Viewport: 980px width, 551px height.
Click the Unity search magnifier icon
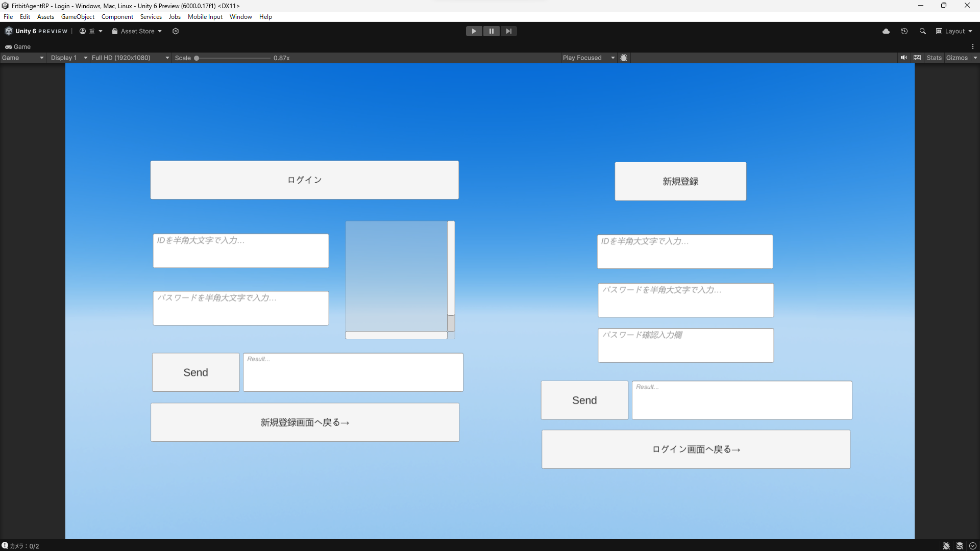923,31
